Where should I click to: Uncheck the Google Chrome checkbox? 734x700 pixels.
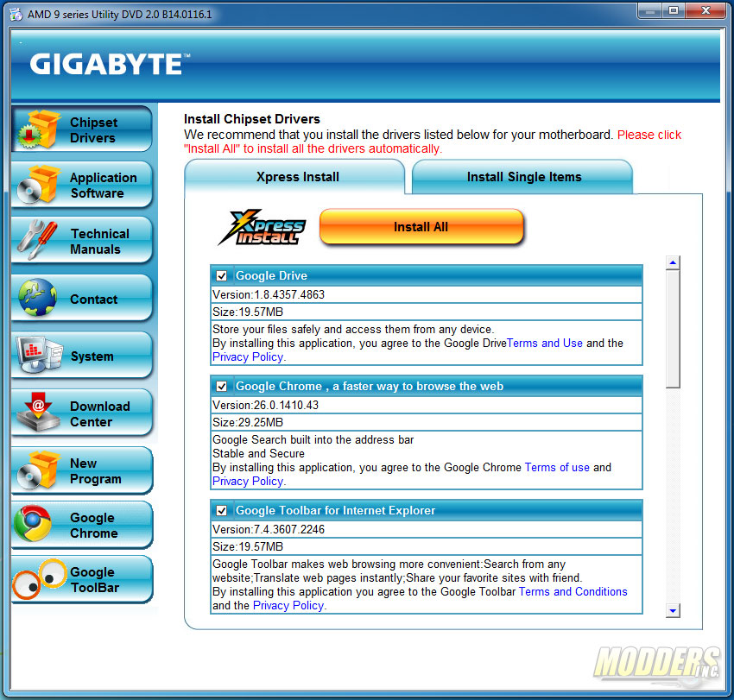221,387
